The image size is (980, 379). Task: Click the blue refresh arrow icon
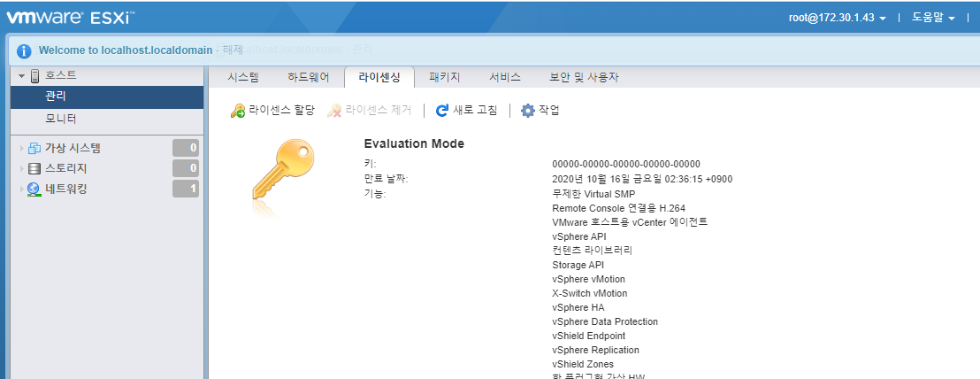[442, 111]
